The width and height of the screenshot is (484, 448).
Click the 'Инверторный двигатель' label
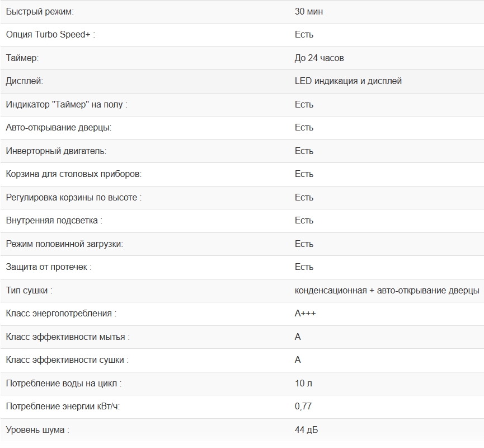click(x=56, y=151)
